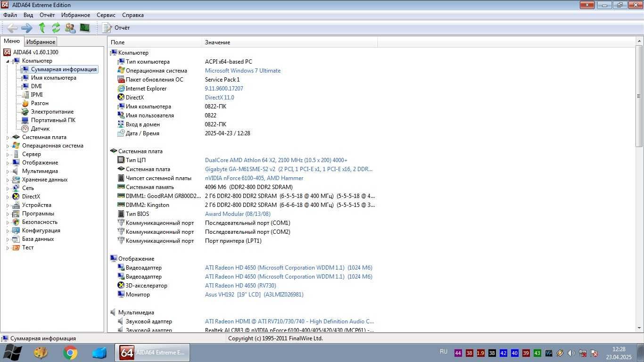Click the Разгон flame icon
Screen dimensions: 644x362
25,103
